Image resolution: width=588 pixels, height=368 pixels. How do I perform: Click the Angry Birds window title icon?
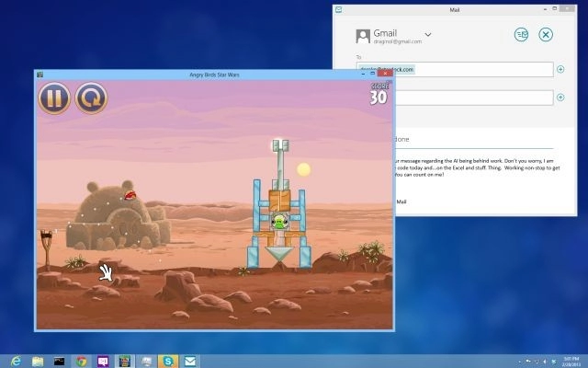pos(40,75)
